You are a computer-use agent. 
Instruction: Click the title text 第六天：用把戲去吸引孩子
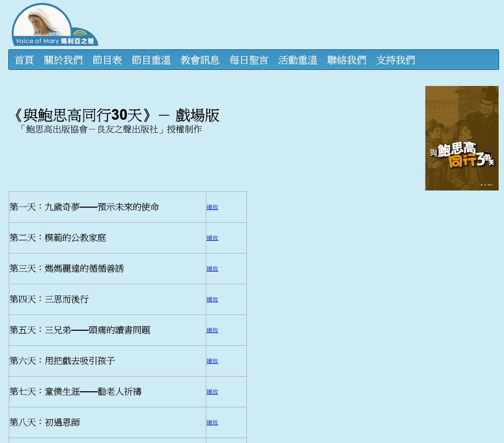click(x=63, y=361)
